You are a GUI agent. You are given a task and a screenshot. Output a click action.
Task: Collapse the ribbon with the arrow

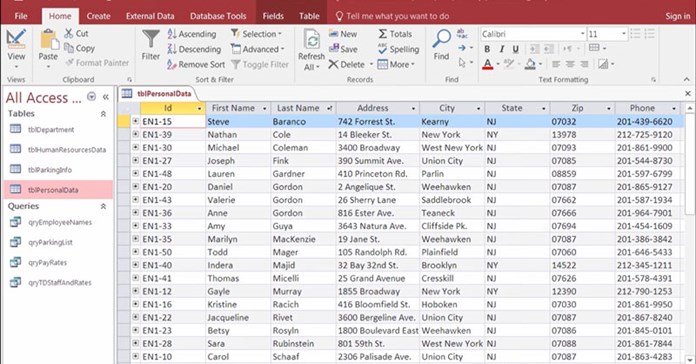687,79
